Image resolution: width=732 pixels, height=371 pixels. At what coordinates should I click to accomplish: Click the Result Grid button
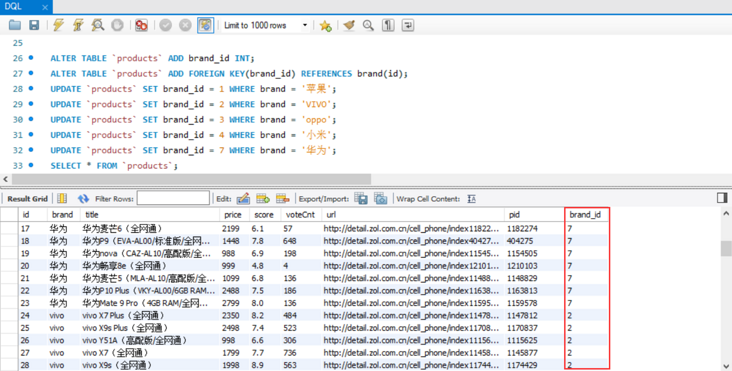[x=27, y=199]
